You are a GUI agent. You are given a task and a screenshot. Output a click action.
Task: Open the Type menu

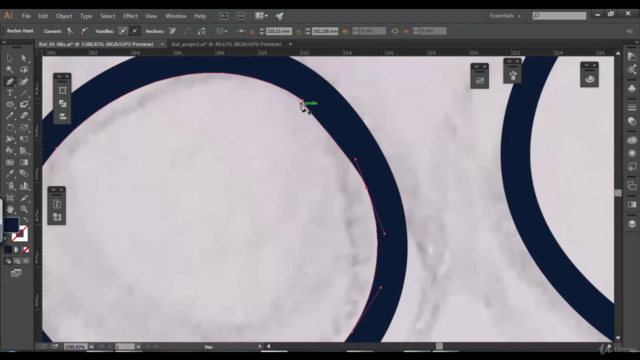tap(86, 16)
